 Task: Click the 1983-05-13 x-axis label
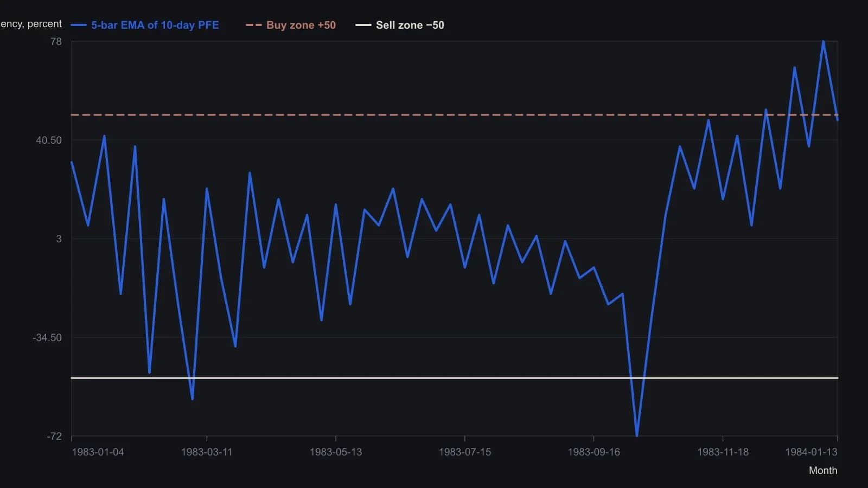tap(336, 452)
